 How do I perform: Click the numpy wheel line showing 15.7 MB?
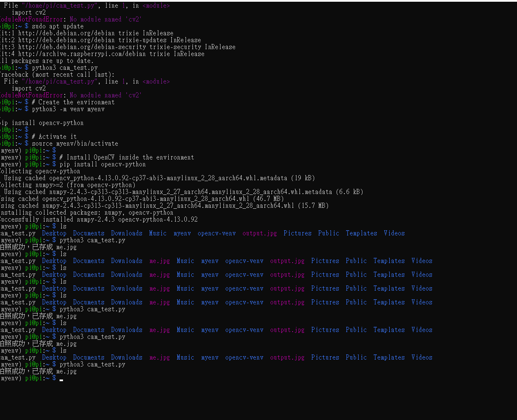(164, 206)
